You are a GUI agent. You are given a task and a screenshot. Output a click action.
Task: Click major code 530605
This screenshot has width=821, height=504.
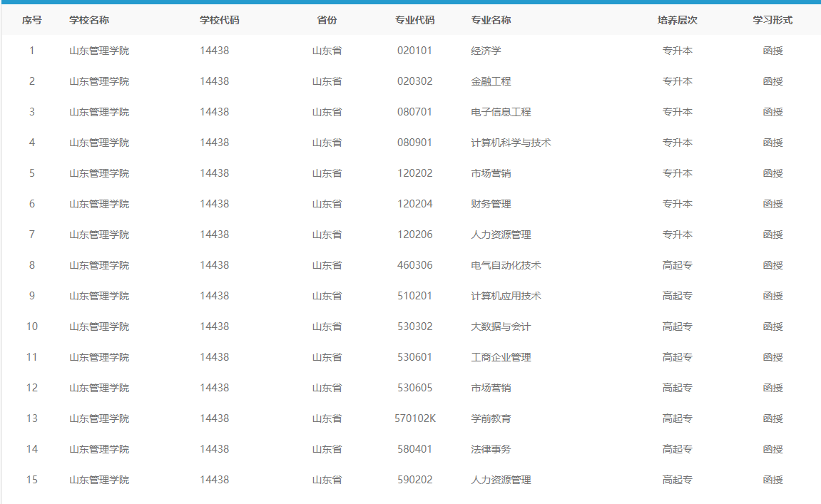[414, 388]
